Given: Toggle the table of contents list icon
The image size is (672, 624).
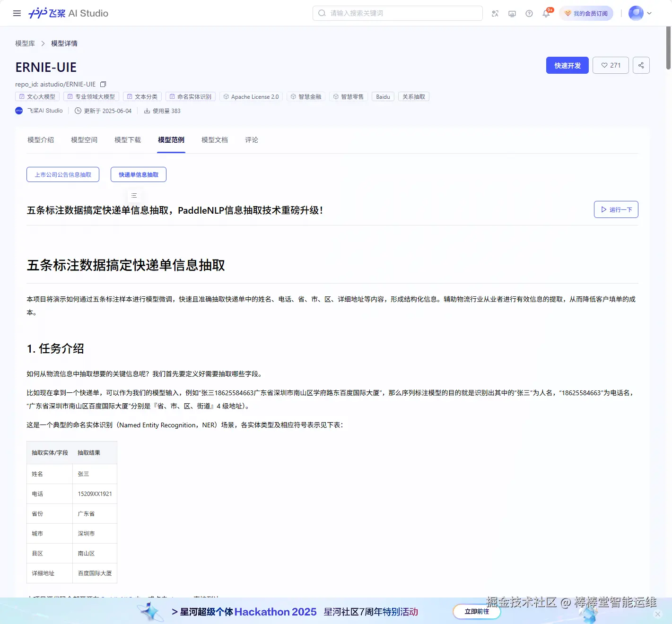Looking at the screenshot, I should tap(134, 195).
